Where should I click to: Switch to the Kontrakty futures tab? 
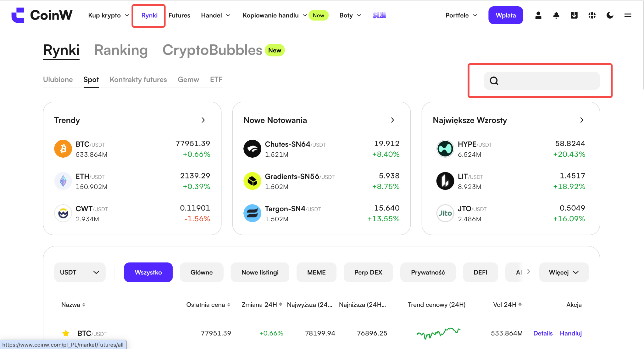pyautogui.click(x=138, y=80)
